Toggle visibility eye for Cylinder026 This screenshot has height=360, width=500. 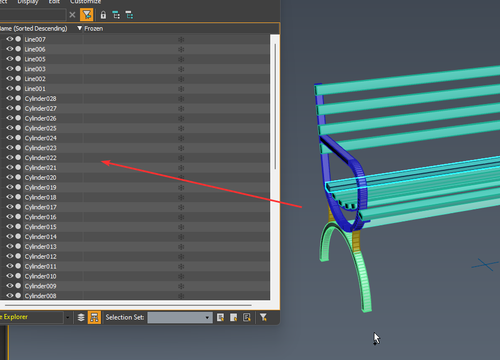10,118
